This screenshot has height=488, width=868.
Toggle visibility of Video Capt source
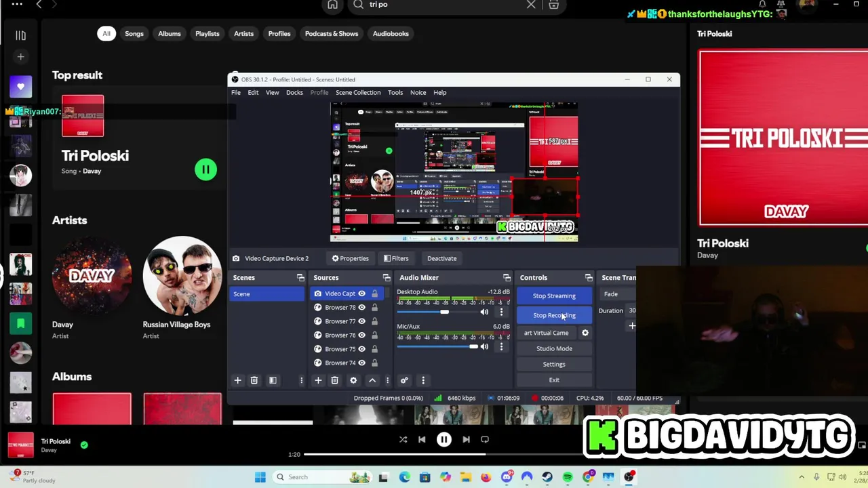(361, 293)
